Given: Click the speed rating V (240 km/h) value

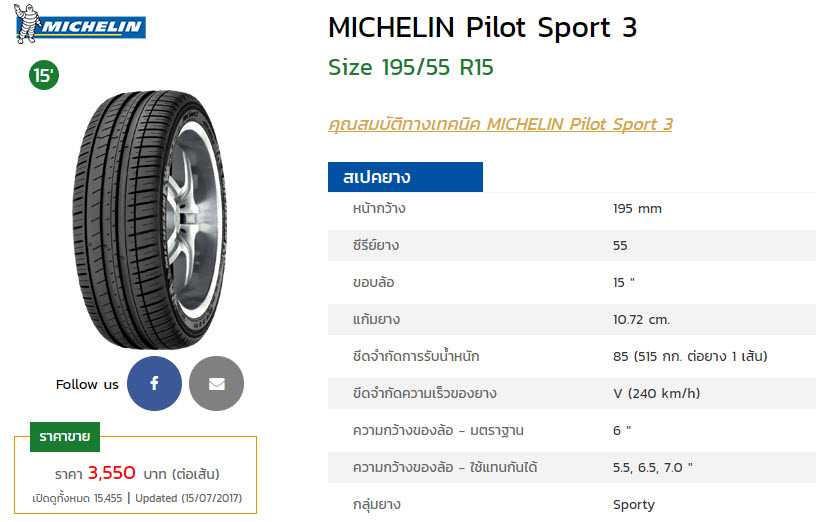Looking at the screenshot, I should 657,393.
